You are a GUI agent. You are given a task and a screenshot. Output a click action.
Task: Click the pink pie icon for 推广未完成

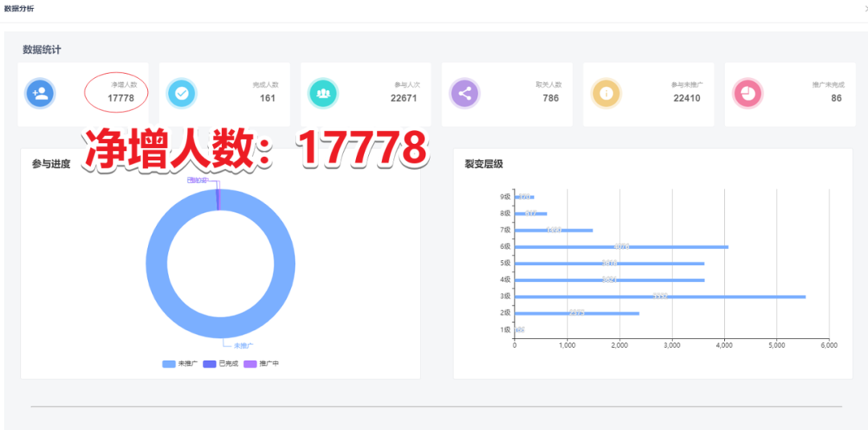pos(747,93)
